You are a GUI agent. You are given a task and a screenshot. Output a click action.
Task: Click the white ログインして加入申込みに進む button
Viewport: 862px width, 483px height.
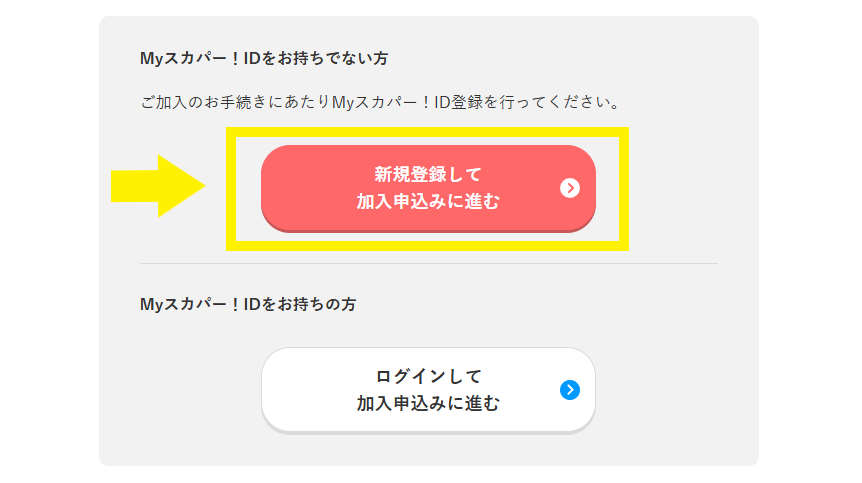click(x=428, y=390)
